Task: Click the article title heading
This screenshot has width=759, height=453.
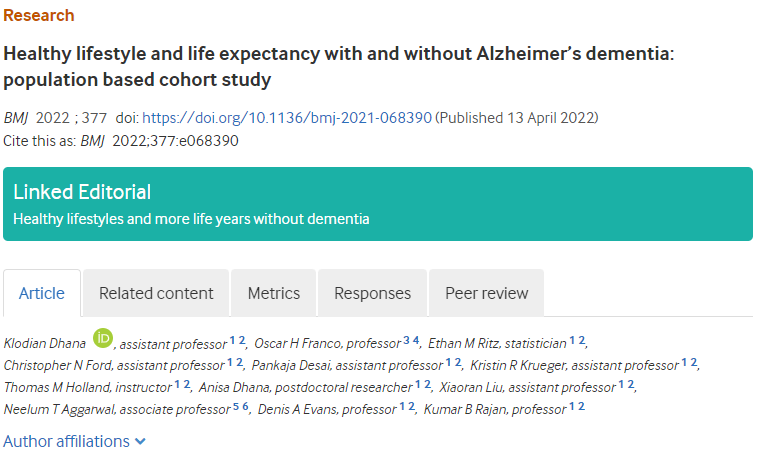Action: (x=338, y=66)
